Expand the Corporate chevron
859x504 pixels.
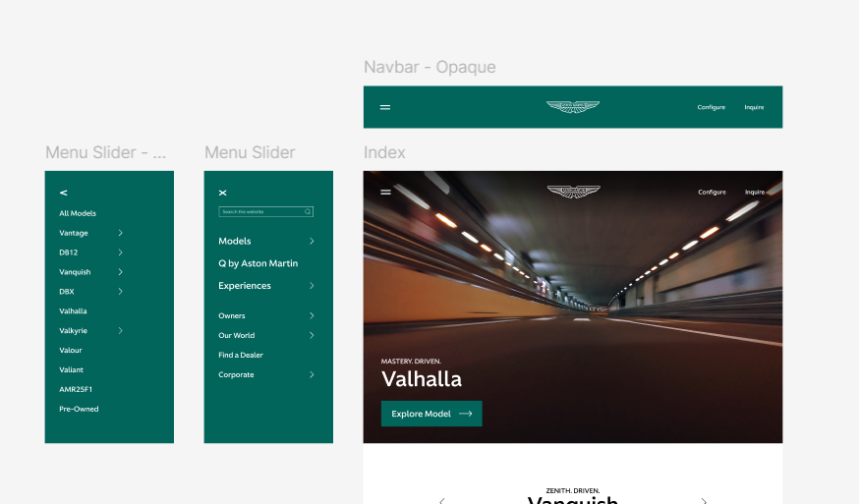pos(312,374)
